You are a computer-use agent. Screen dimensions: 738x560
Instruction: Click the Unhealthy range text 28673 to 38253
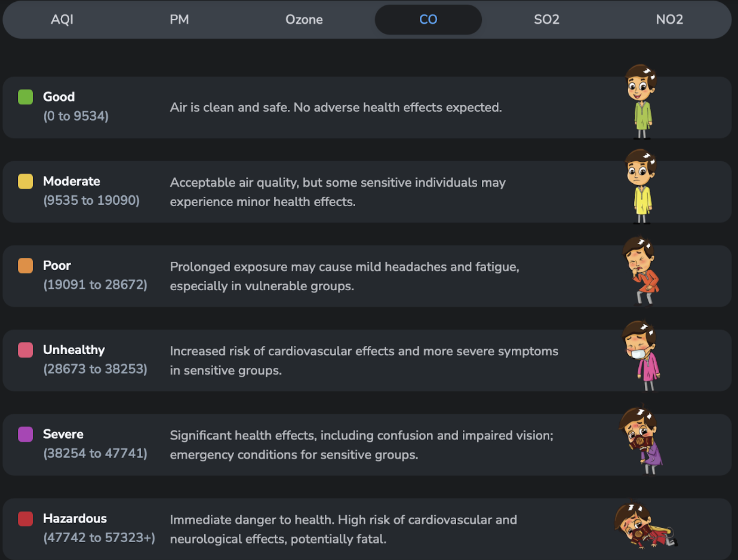coord(95,369)
